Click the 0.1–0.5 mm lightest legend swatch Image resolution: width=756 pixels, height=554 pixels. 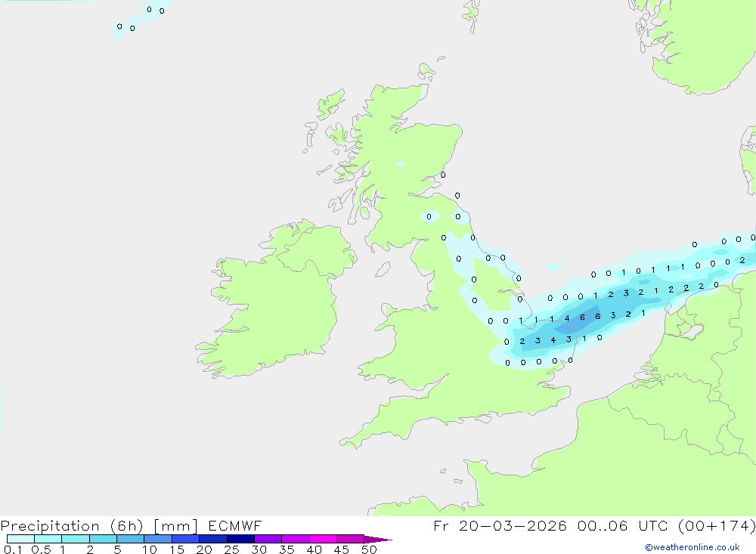point(20,539)
